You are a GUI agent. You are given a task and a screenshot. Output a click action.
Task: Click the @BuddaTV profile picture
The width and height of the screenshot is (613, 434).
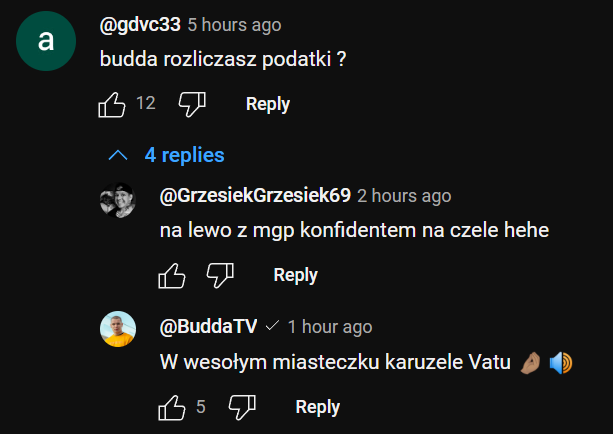[x=118, y=329]
